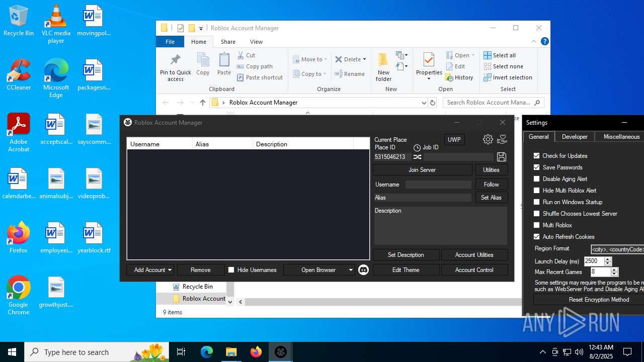Expand Open Browser dropdown arrow
Screen dimensions: 644x362
tap(351, 270)
